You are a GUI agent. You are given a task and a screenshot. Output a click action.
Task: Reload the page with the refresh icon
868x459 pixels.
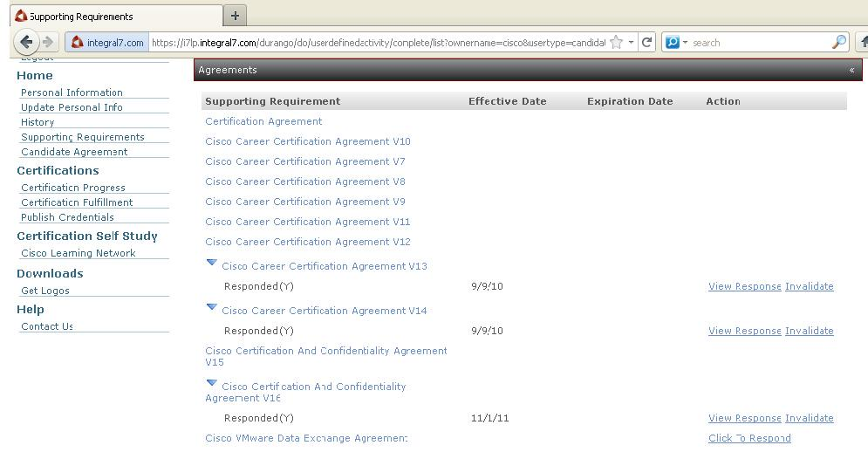click(647, 42)
